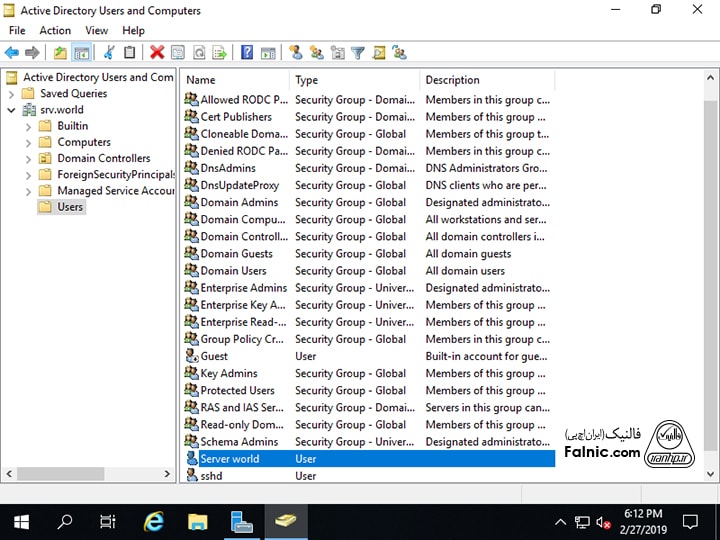720x540 pixels.
Task: Click the Cut scissors toolbar icon
Action: (x=109, y=53)
